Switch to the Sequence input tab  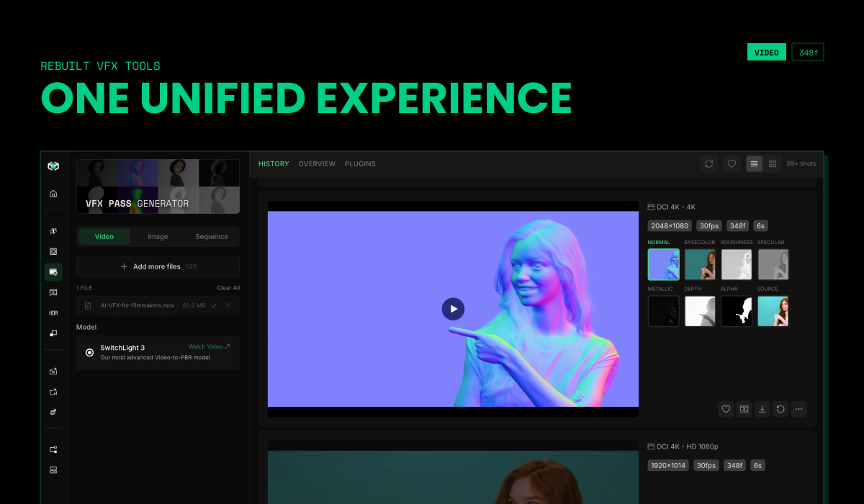(212, 236)
